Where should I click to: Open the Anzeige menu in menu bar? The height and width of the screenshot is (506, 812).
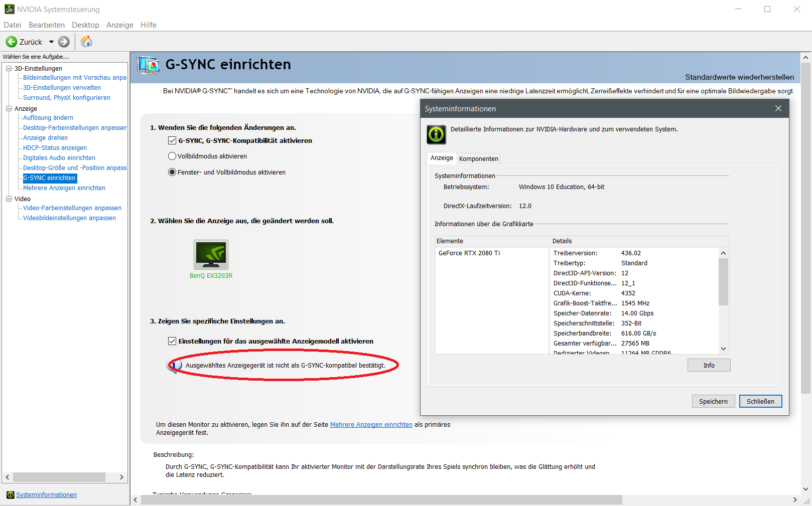120,25
